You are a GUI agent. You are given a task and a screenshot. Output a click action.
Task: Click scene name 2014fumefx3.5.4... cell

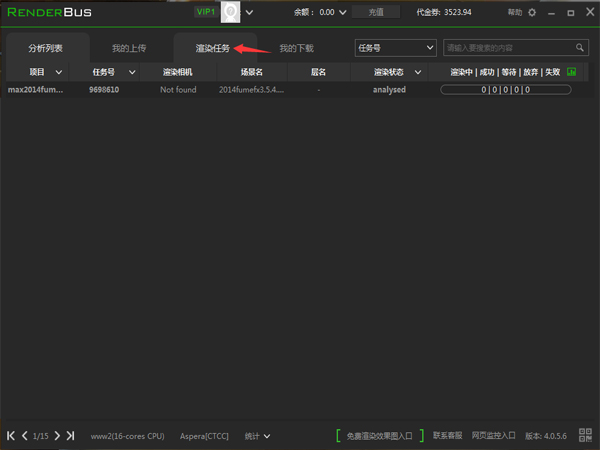pyautogui.click(x=251, y=90)
